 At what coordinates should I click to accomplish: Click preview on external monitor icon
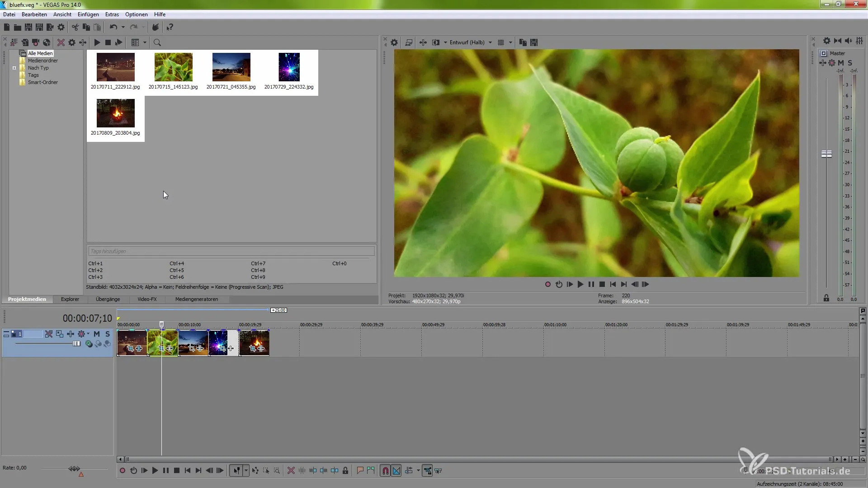click(409, 42)
